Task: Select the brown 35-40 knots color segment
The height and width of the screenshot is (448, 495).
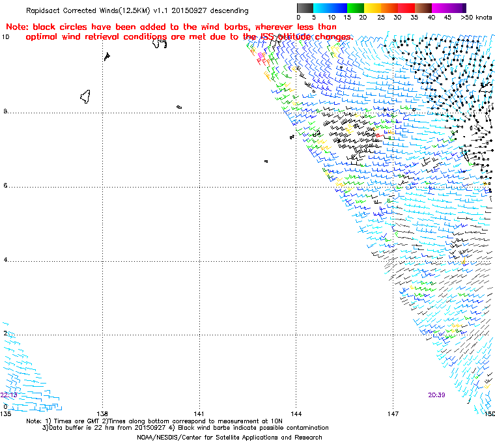Action: pyautogui.click(x=423, y=8)
